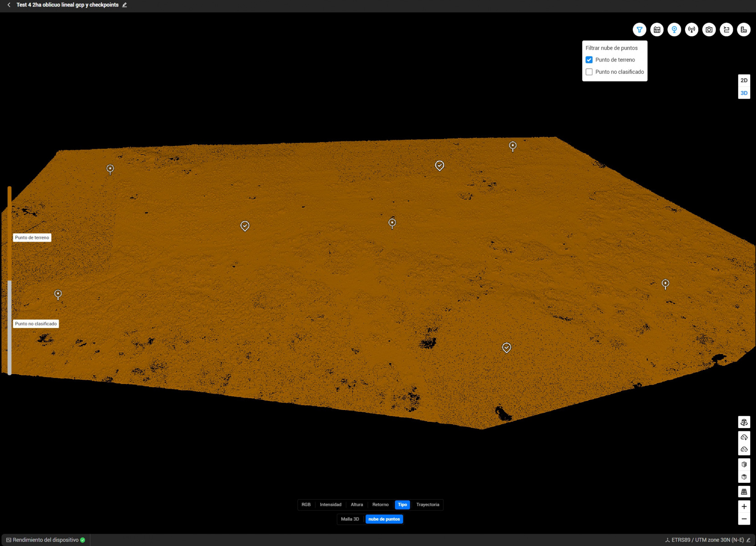Switch to the Altura color mode

357,505
